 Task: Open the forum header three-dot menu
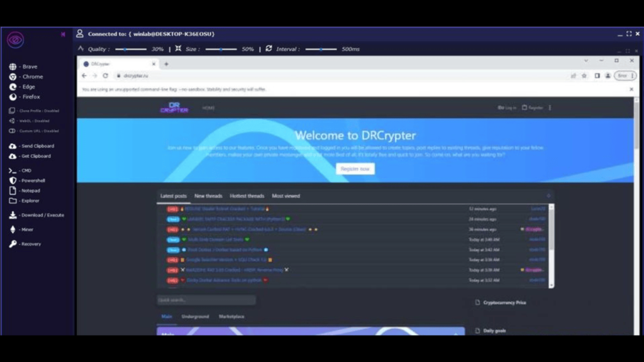[550, 108]
